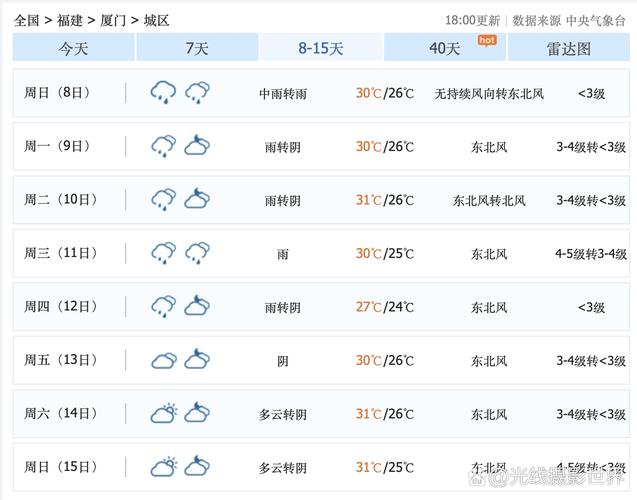Click the 27℃/24℃ temperature value

click(385, 307)
